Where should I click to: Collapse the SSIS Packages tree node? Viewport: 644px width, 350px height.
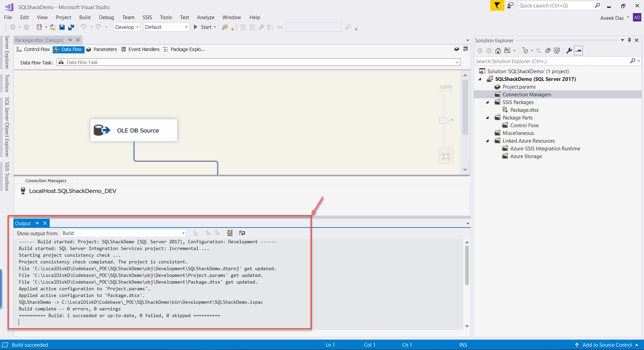[487, 102]
